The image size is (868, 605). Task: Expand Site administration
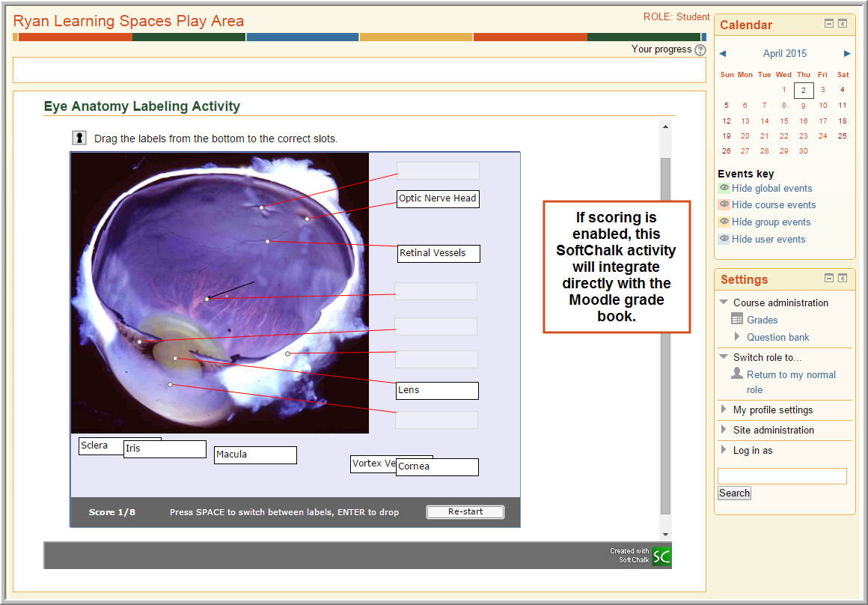(x=724, y=429)
